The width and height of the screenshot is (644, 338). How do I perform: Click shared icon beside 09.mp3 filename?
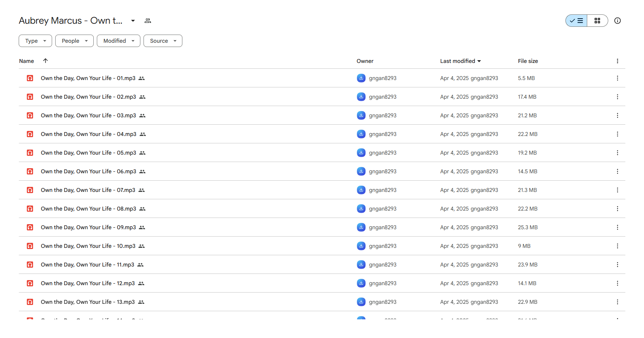[x=142, y=228]
